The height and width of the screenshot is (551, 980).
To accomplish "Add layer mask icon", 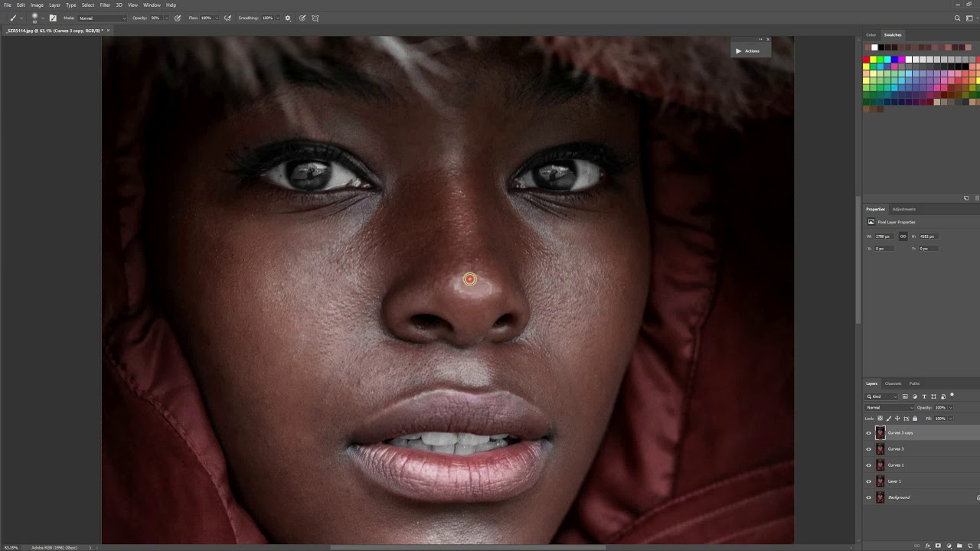I will (x=938, y=546).
